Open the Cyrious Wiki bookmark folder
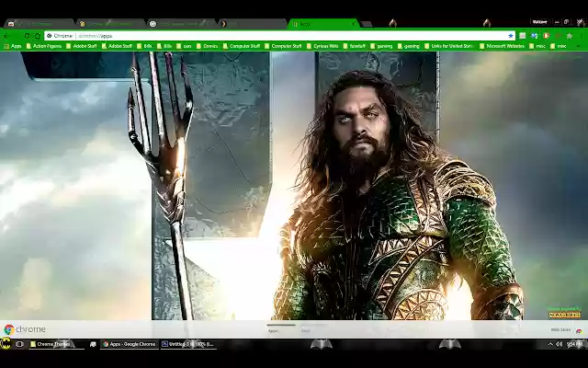 pos(322,46)
